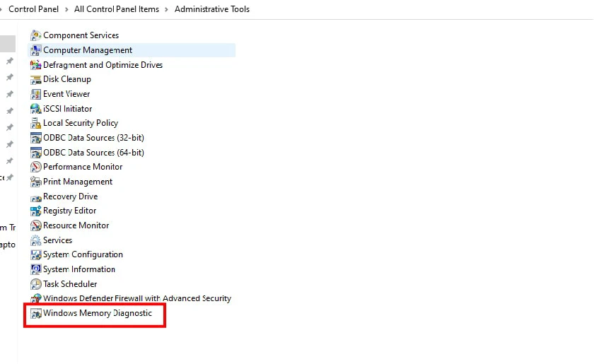Image resolution: width=594 pixels, height=364 pixels.
Task: Go to Control Panel in the breadcrumb
Action: [33, 9]
